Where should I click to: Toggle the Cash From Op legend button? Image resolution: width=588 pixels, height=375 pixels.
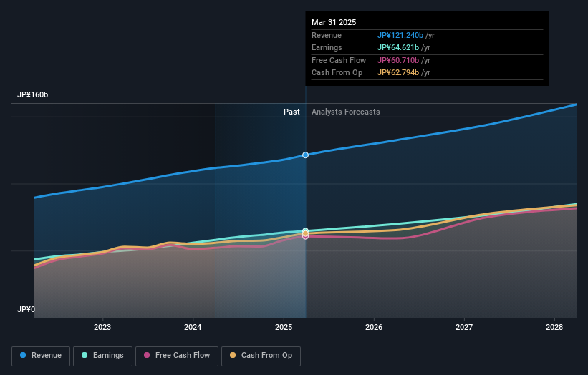[261, 356]
